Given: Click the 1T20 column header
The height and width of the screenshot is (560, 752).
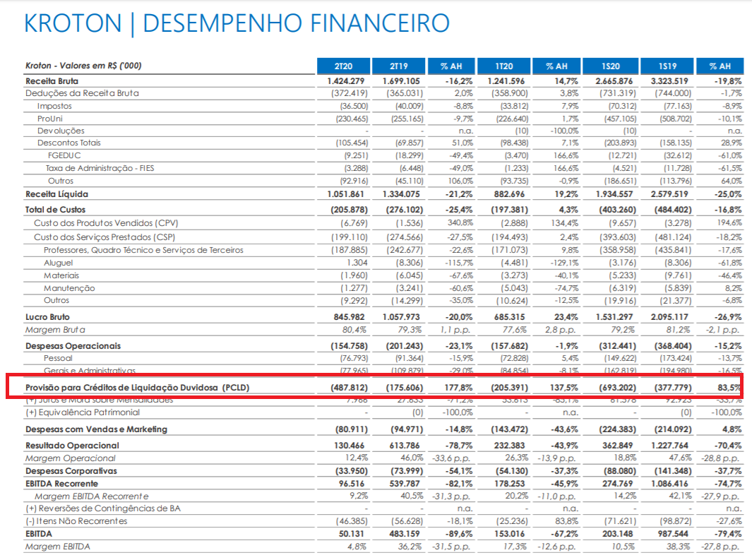Looking at the screenshot, I should pyautogui.click(x=503, y=66).
